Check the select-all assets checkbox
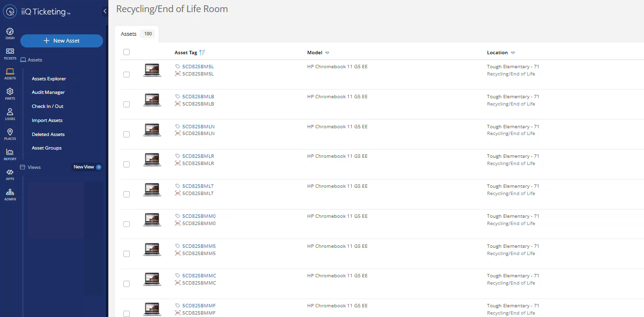The width and height of the screenshot is (644, 317). (x=126, y=52)
